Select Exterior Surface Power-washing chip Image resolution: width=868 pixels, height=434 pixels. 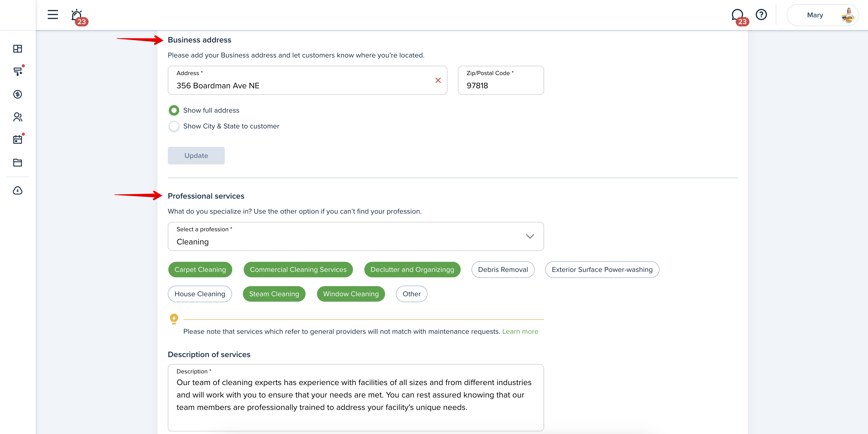point(602,270)
